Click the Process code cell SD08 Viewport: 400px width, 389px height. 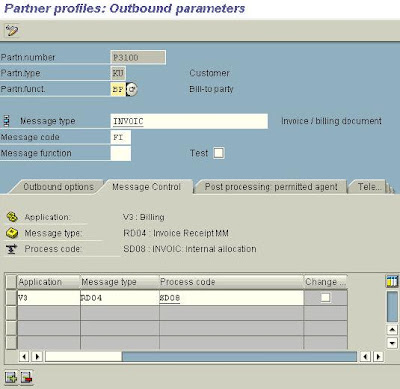click(232, 298)
